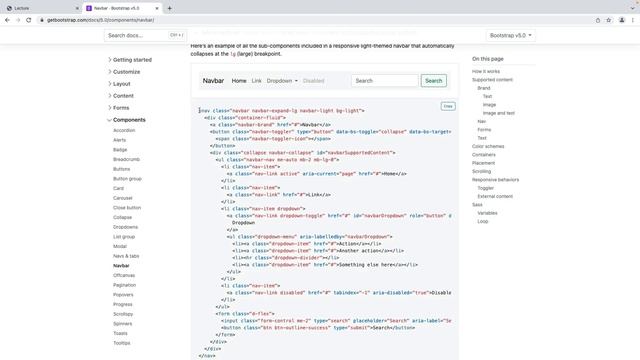Screen dimensions: 640x360
Task: Open the Alerts docs page
Action: [120, 140]
